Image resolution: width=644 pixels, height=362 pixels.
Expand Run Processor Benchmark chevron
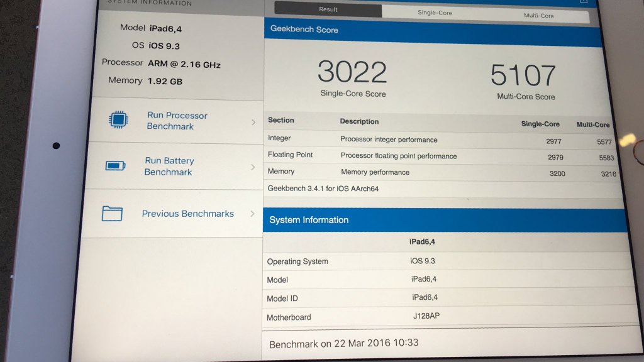tap(253, 122)
